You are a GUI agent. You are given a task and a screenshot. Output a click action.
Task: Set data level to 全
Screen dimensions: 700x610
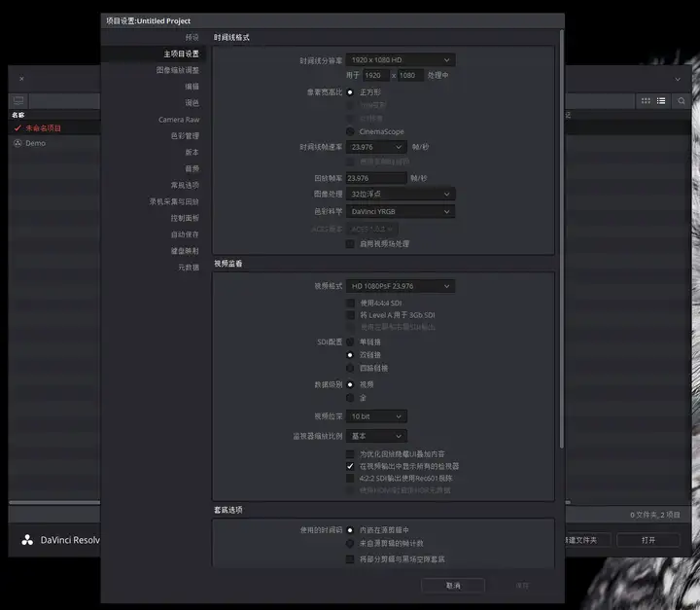tap(350, 397)
